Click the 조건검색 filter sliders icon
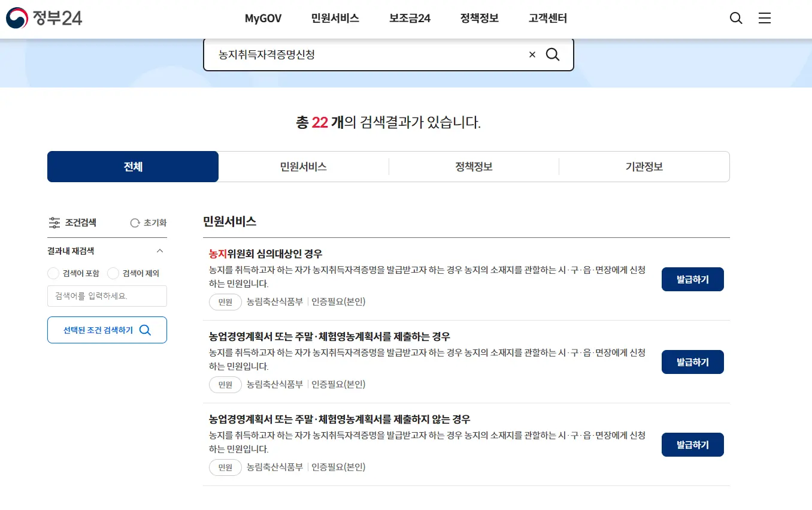Viewport: 812px width, 510px height. pyautogui.click(x=53, y=222)
